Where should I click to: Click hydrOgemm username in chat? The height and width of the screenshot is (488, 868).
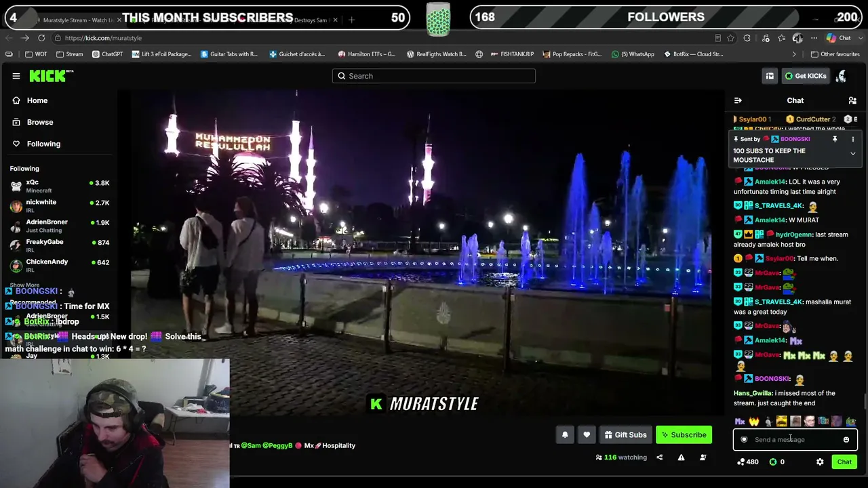pyautogui.click(x=793, y=235)
